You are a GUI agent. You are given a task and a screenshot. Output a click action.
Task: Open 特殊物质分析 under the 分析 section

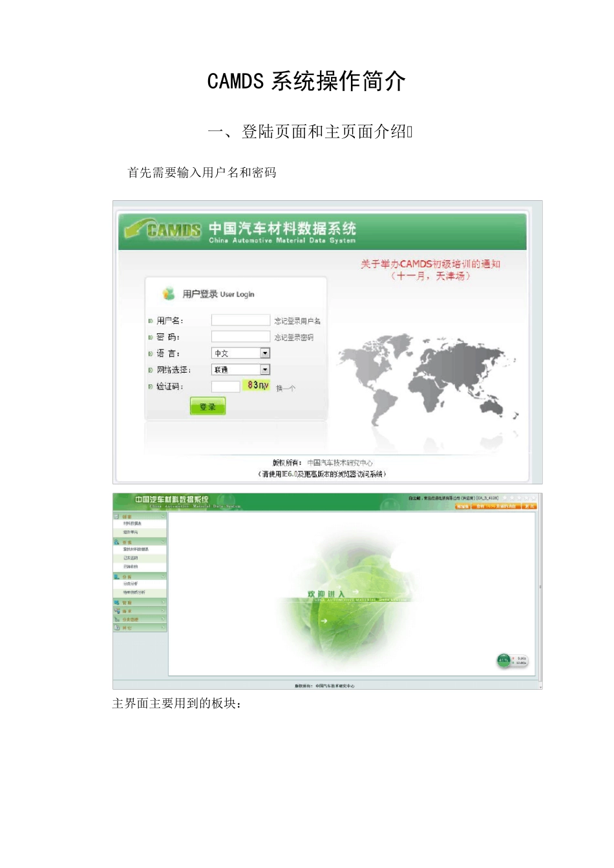pyautogui.click(x=134, y=592)
